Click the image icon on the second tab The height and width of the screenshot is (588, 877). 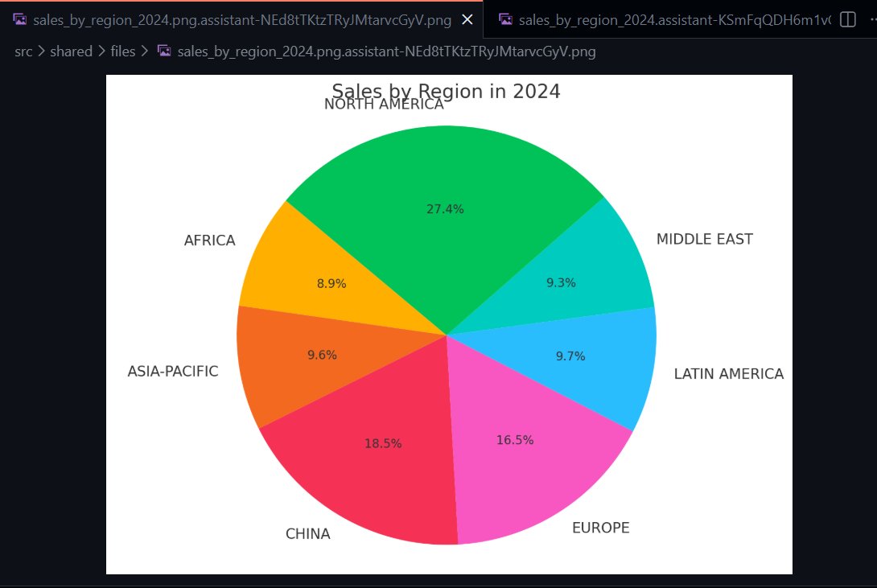(505, 19)
